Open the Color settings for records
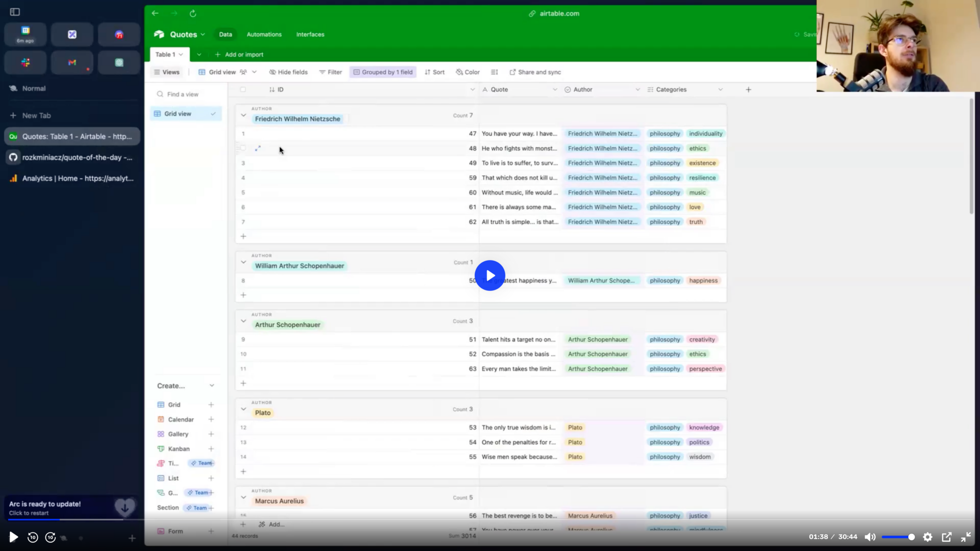Viewport: 980px width, 551px height. coord(467,72)
